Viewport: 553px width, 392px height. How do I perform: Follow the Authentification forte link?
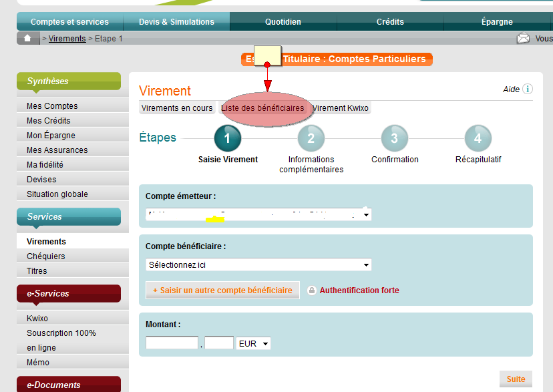[x=359, y=290]
